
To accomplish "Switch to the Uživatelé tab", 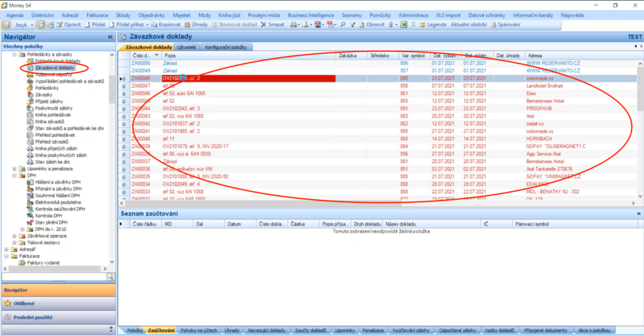I will click(186, 47).
